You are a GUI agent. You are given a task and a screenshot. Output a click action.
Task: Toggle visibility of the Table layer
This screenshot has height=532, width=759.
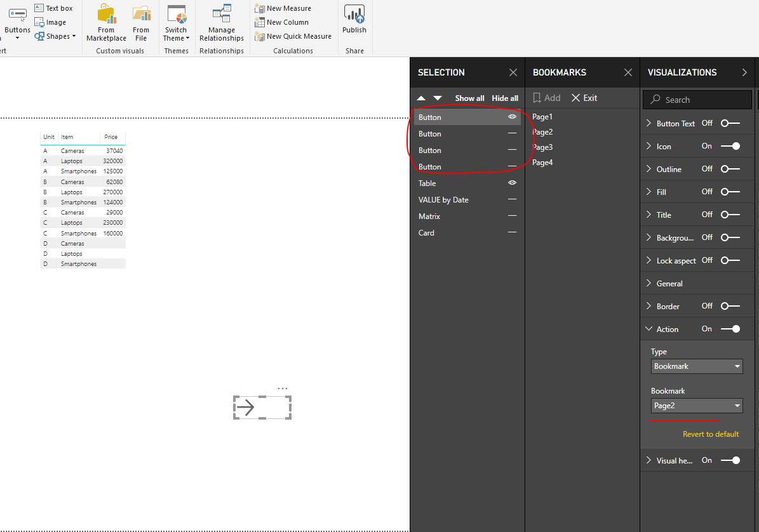tap(512, 183)
